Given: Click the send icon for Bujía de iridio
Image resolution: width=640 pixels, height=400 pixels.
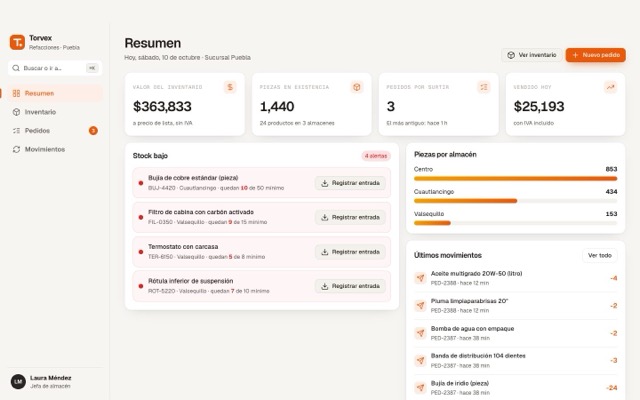Looking at the screenshot, I should point(420,388).
